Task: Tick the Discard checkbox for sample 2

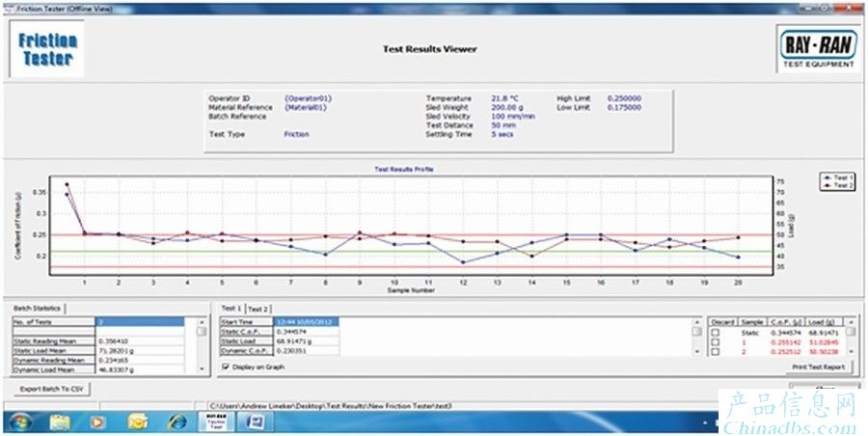Action: [716, 352]
